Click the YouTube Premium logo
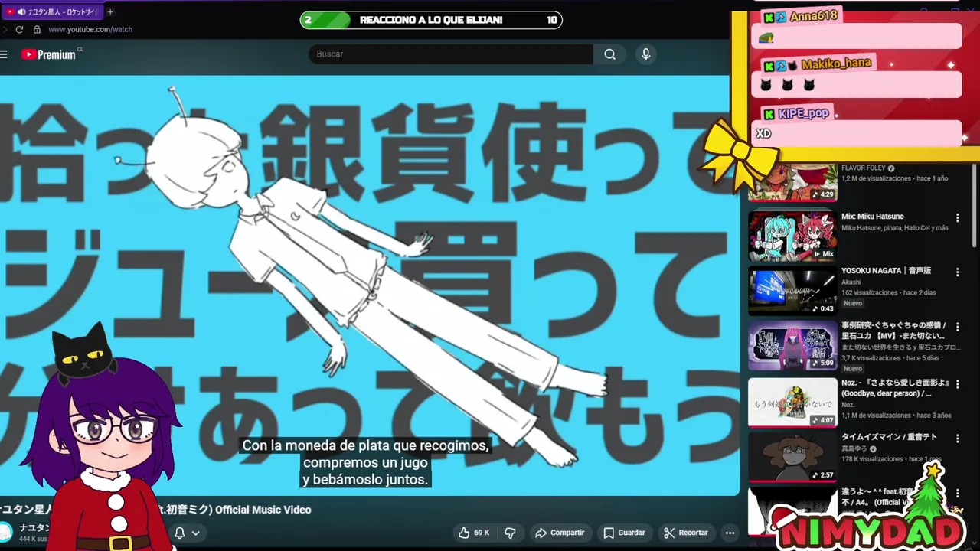The image size is (980, 551). tap(48, 54)
